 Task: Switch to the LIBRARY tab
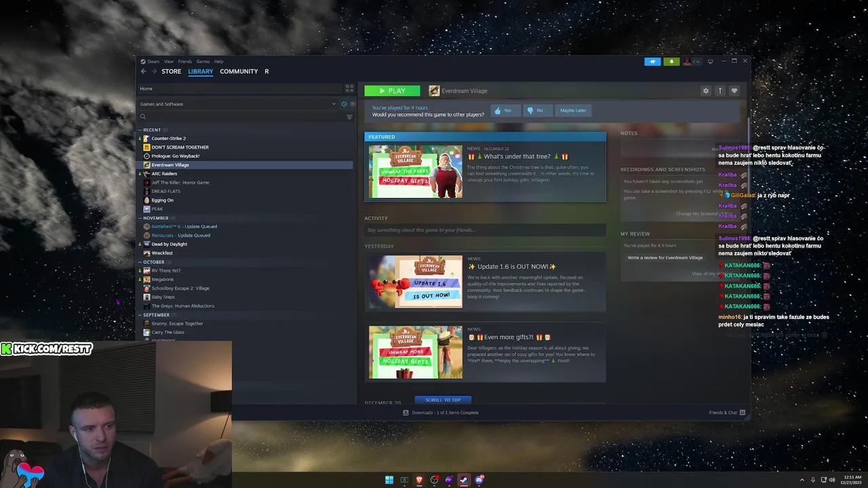[x=201, y=71]
